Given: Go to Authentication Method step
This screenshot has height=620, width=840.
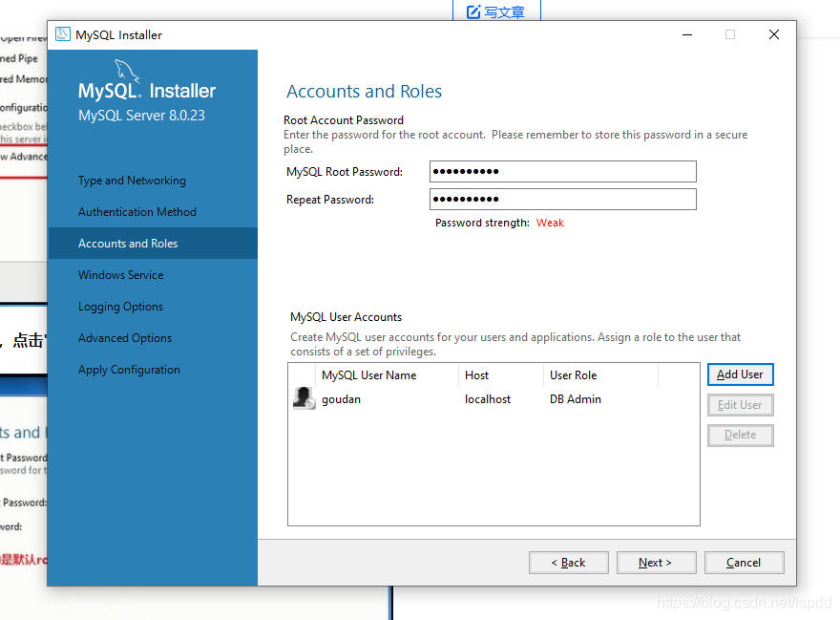Looking at the screenshot, I should pyautogui.click(x=137, y=212).
